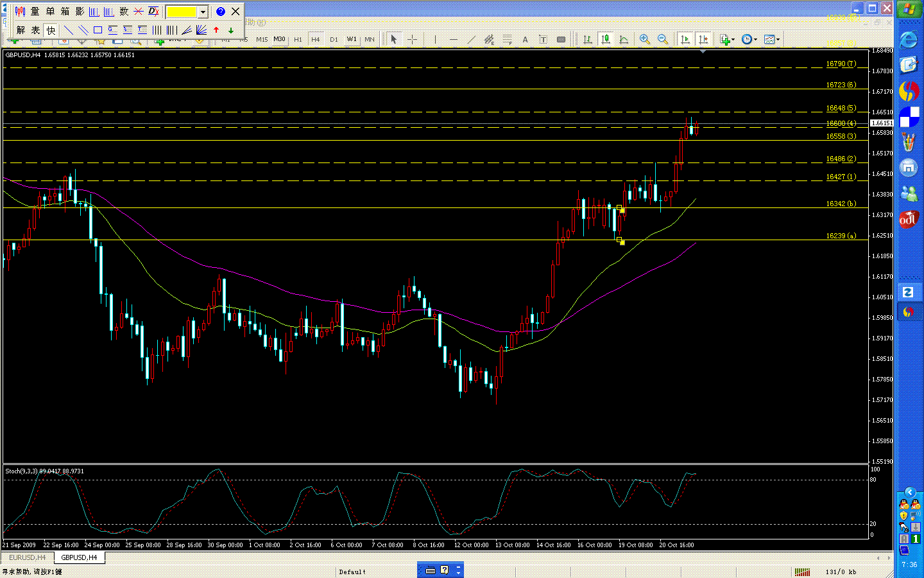The image size is (924, 578).
Task: Switch to M15 timeframe
Action: point(262,39)
